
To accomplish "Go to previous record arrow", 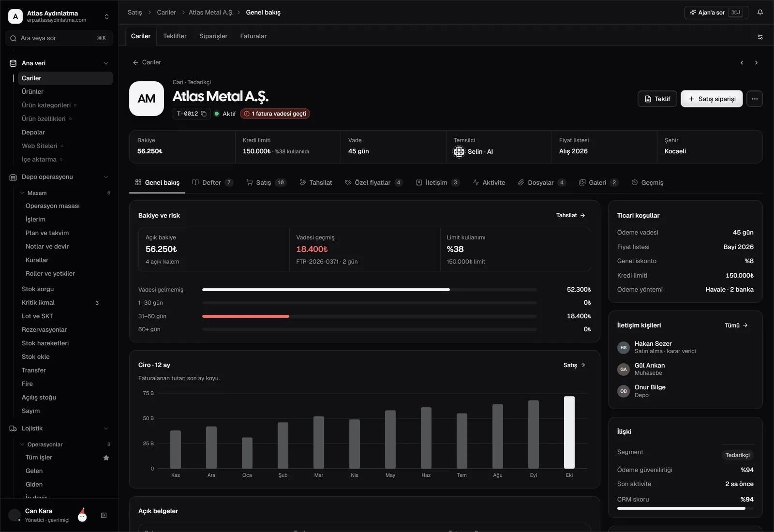I will 742,63.
